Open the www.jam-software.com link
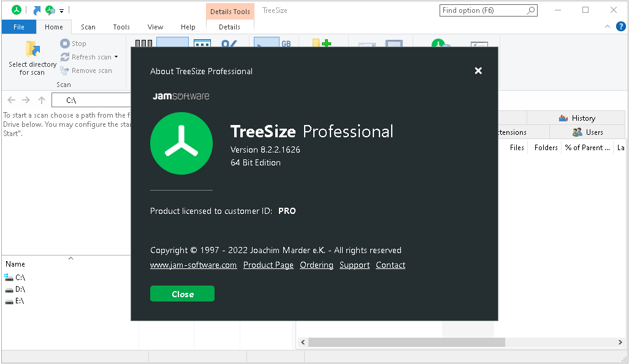The image size is (629, 364). click(x=193, y=265)
